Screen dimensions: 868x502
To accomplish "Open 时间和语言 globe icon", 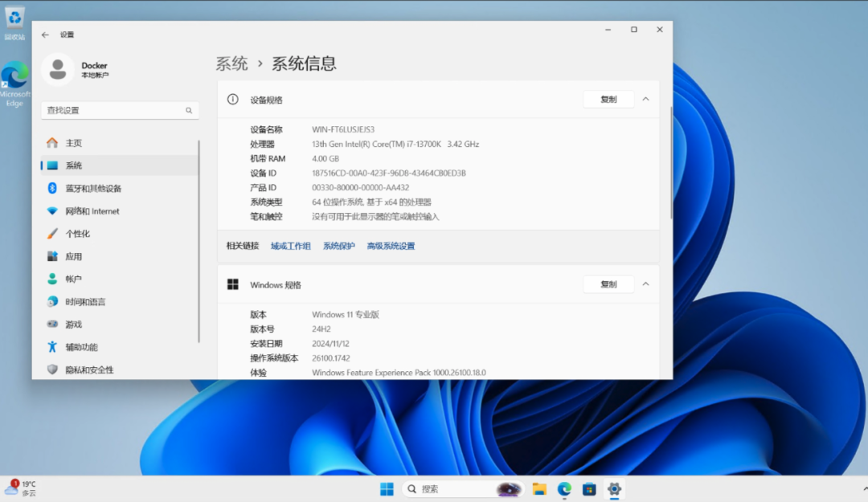I will tap(52, 302).
